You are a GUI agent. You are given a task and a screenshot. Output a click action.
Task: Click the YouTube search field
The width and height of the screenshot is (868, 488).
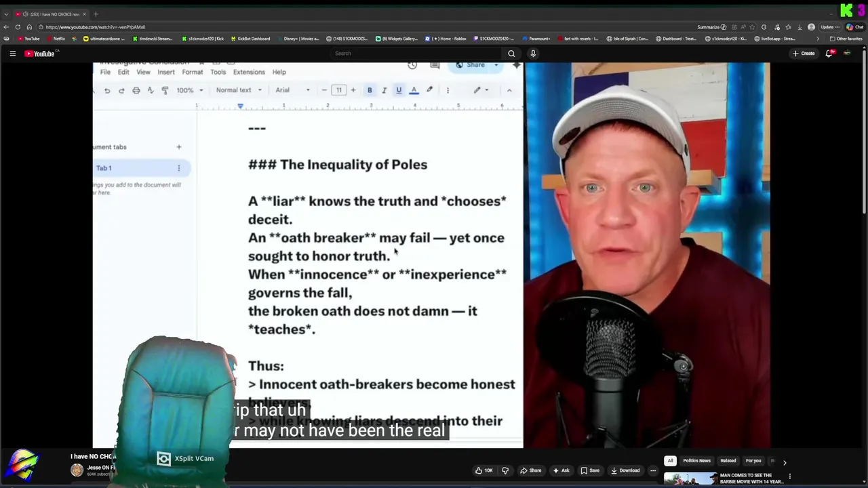(416, 54)
